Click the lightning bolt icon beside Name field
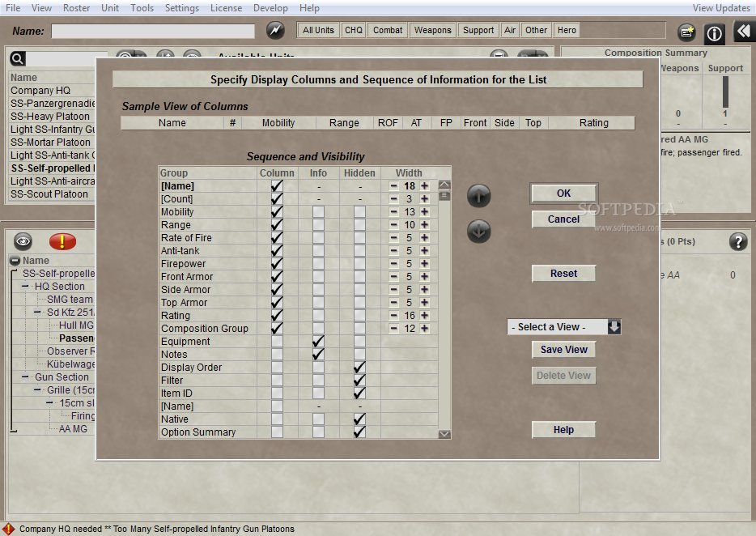This screenshot has height=536, width=756. coord(275,31)
